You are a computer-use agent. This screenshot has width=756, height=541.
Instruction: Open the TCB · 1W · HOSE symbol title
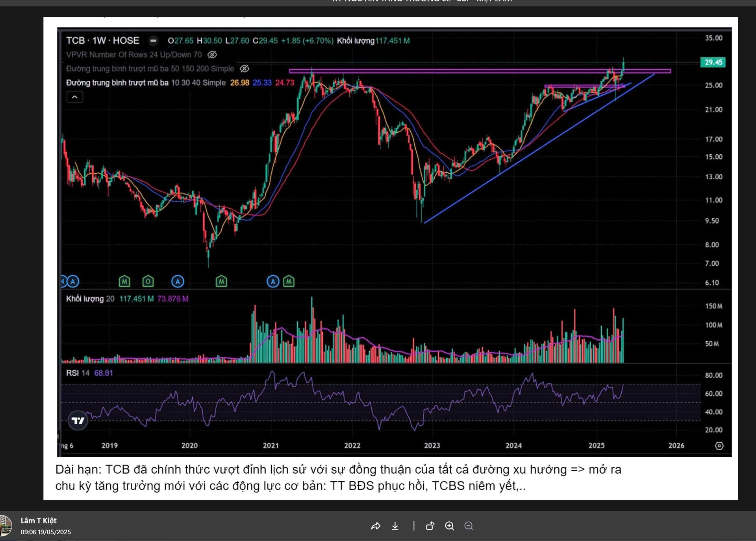[x=102, y=41]
